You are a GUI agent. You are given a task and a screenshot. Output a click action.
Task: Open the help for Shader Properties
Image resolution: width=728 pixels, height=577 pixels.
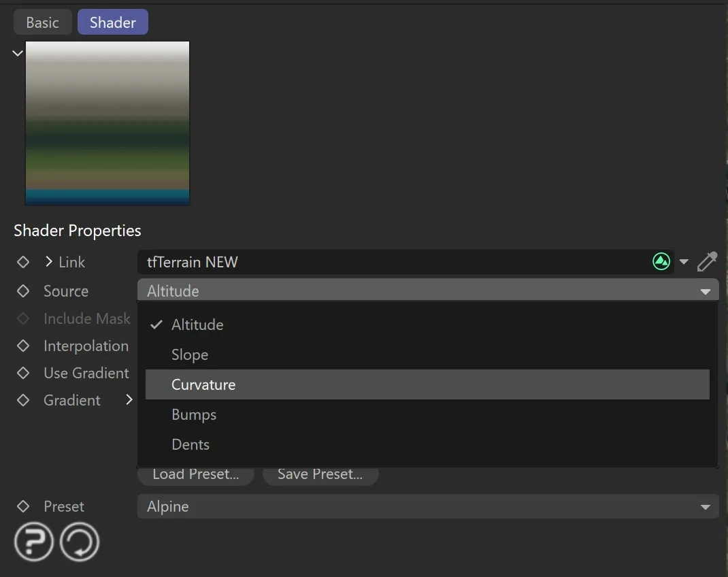(33, 541)
